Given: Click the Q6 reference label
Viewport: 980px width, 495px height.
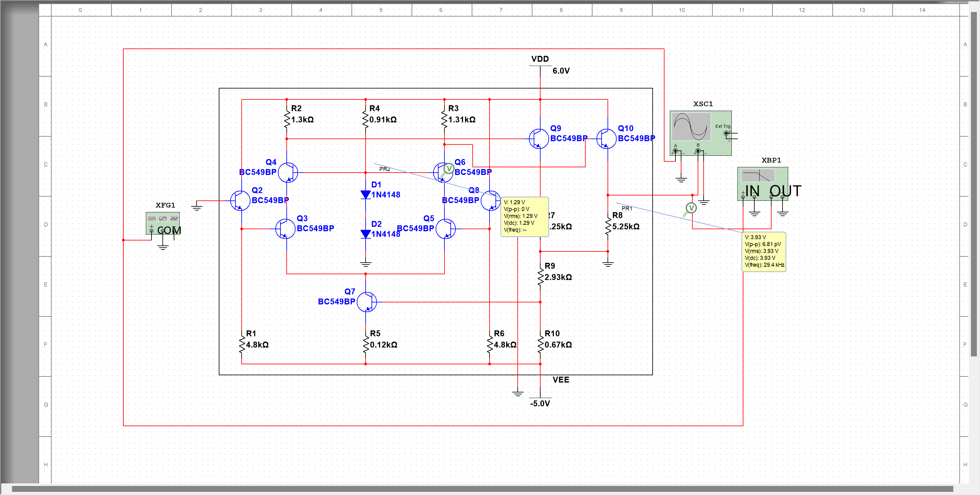Looking at the screenshot, I should coord(460,162).
